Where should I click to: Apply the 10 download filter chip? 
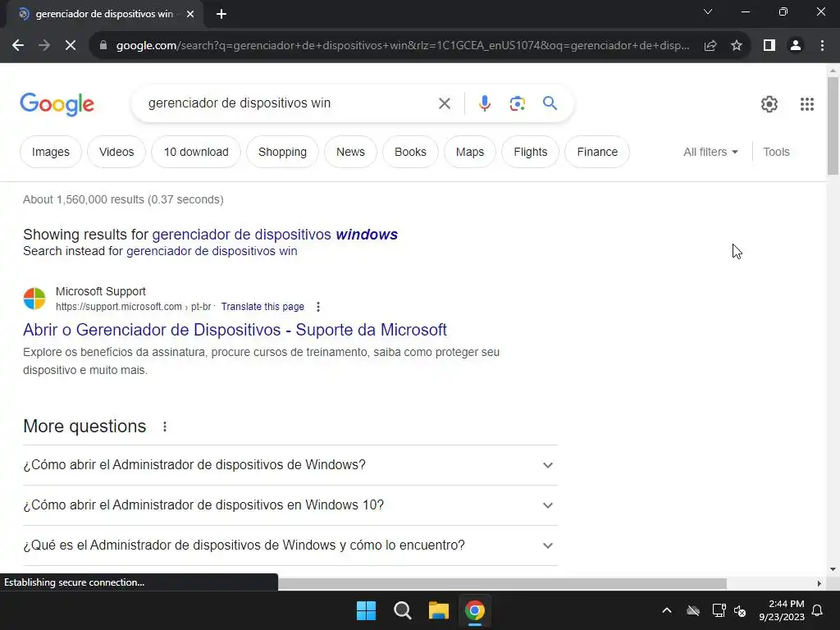point(196,152)
